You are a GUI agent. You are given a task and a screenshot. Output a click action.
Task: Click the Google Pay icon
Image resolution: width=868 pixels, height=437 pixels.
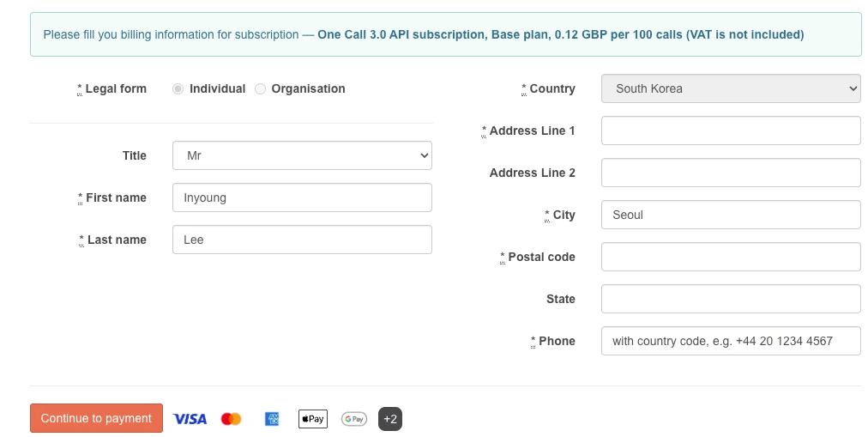tap(353, 419)
